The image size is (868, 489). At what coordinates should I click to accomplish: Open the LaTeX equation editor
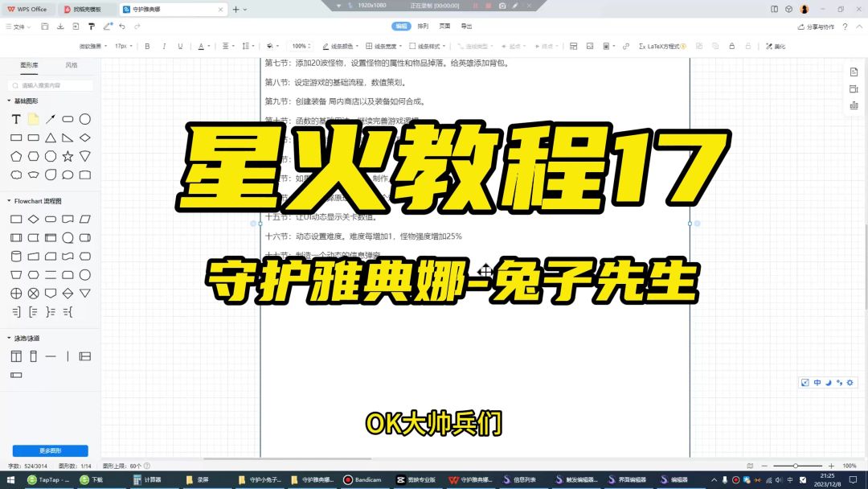(663, 47)
